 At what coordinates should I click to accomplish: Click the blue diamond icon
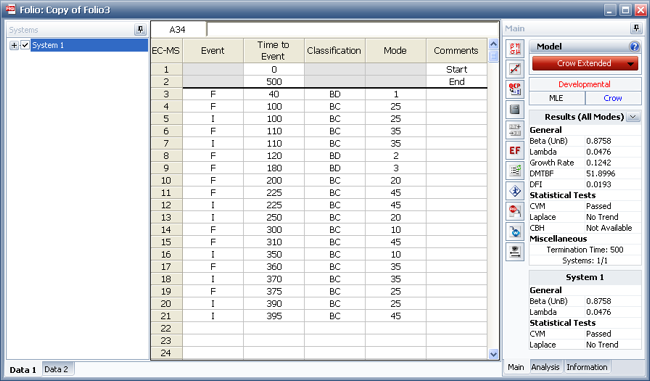click(x=515, y=191)
